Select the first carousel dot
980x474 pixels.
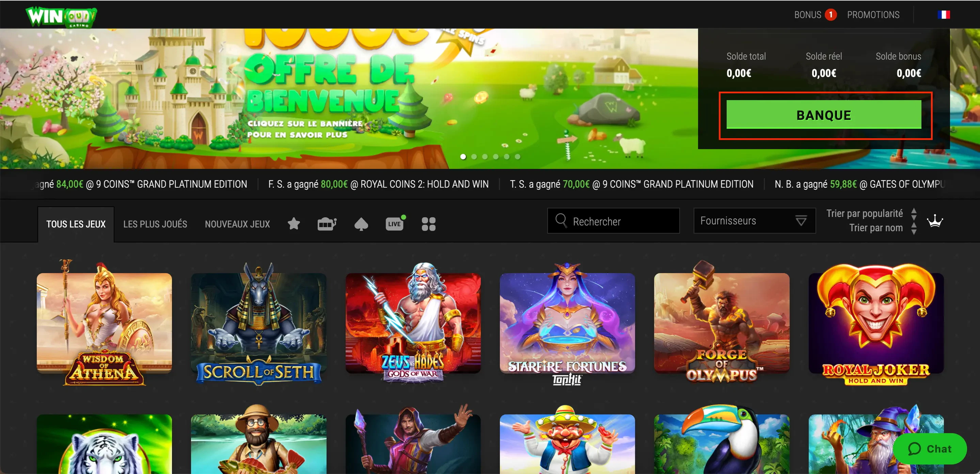[x=463, y=157]
